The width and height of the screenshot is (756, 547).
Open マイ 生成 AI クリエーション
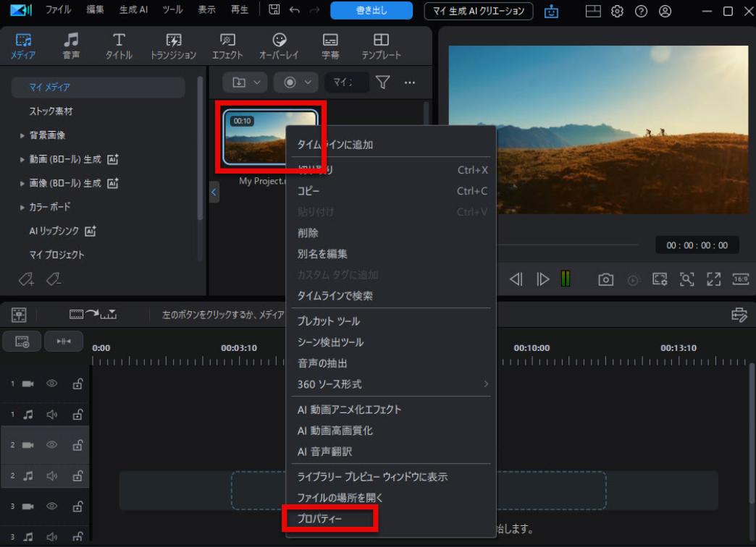tap(478, 11)
